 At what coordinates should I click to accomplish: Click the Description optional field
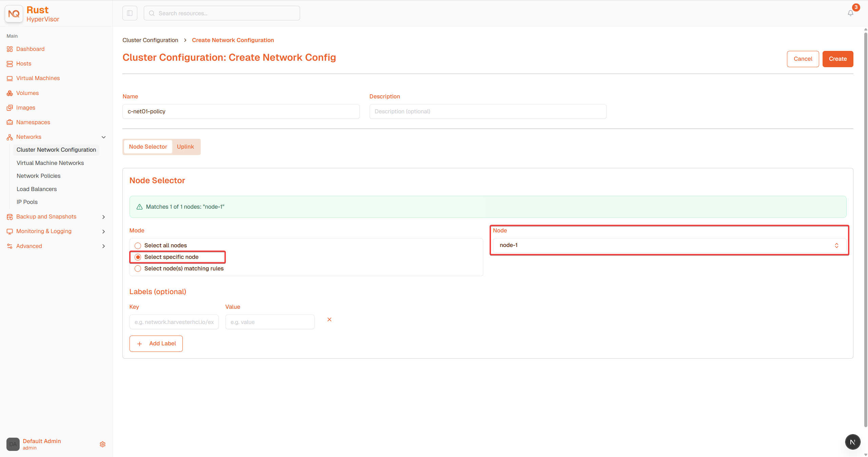(488, 112)
